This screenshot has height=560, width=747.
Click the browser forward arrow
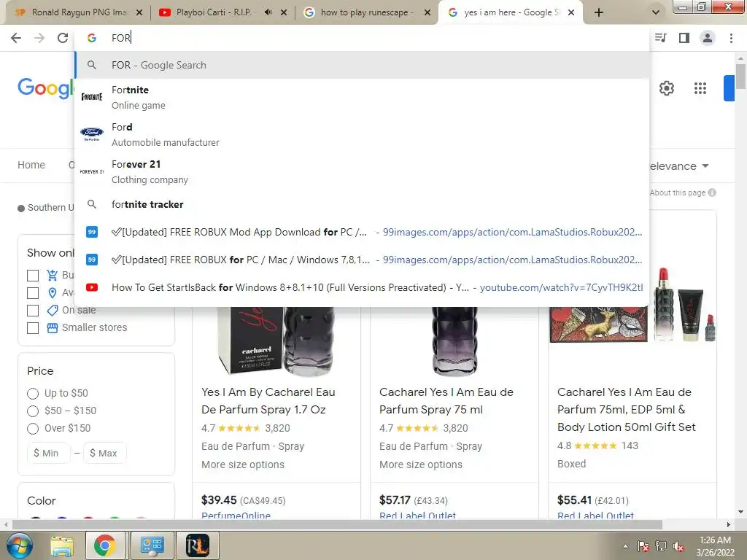point(39,38)
